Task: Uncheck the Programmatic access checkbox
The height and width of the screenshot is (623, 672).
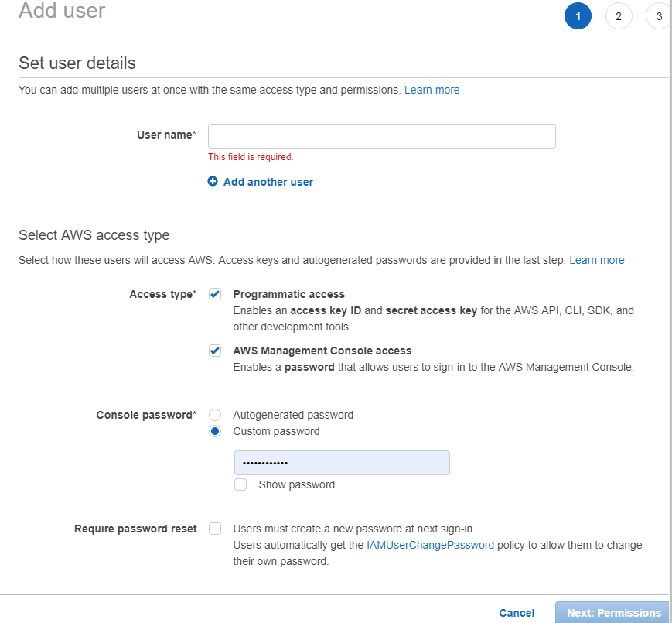Action: pos(216,294)
